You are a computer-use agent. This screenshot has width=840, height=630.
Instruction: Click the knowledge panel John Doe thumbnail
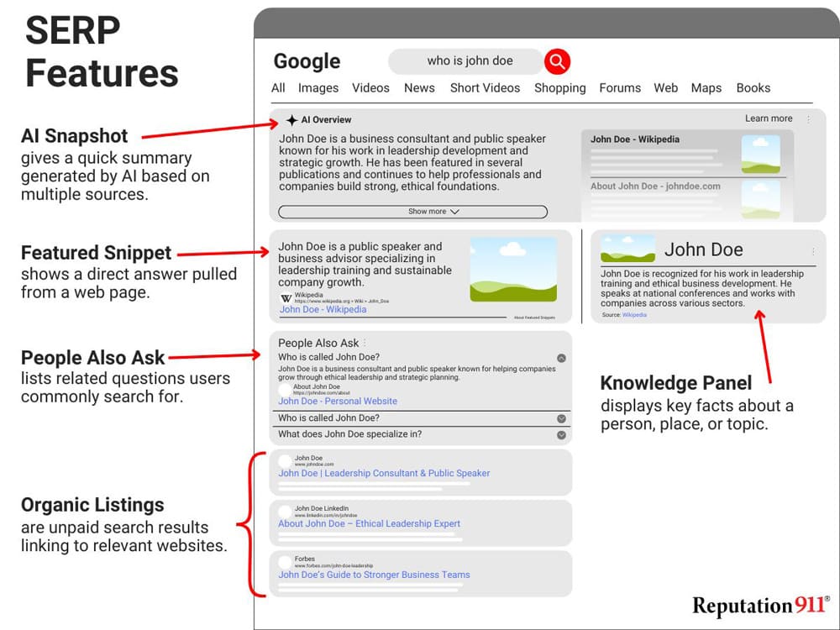(x=627, y=249)
